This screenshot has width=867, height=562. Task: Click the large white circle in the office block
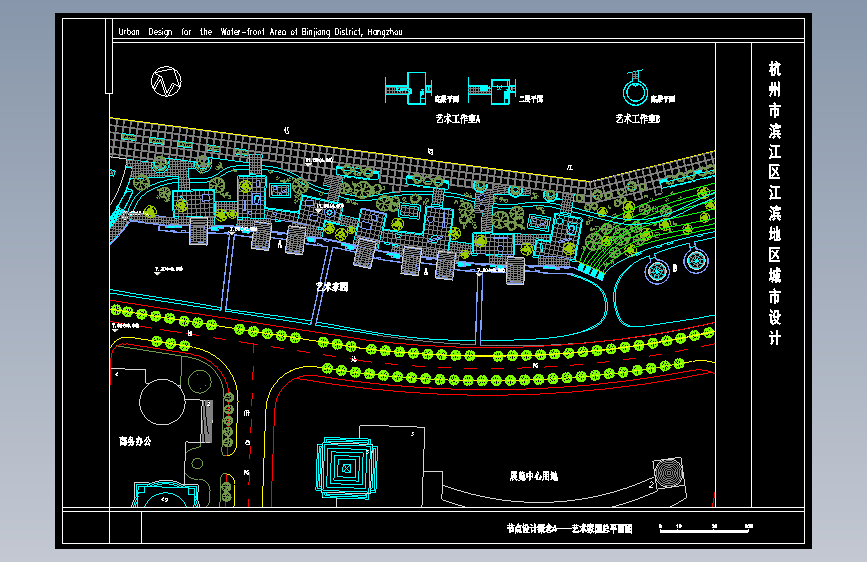click(x=162, y=402)
